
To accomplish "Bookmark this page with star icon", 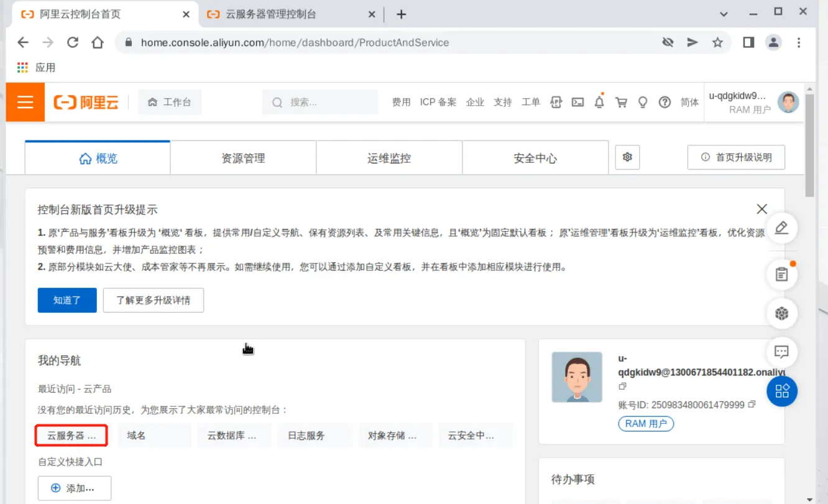I will click(717, 42).
